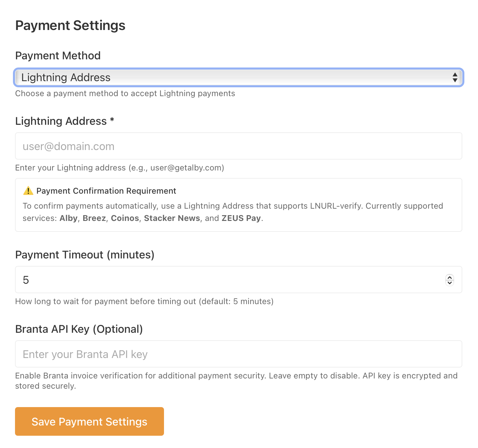Click the yellow warning triangle icon
The image size is (478, 448).
(x=28, y=191)
